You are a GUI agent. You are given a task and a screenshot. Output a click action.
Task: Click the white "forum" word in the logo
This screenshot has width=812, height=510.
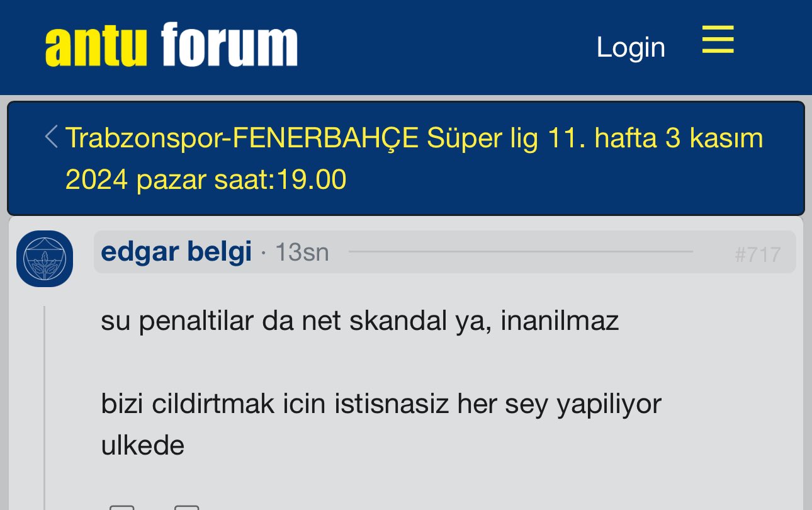(x=229, y=44)
